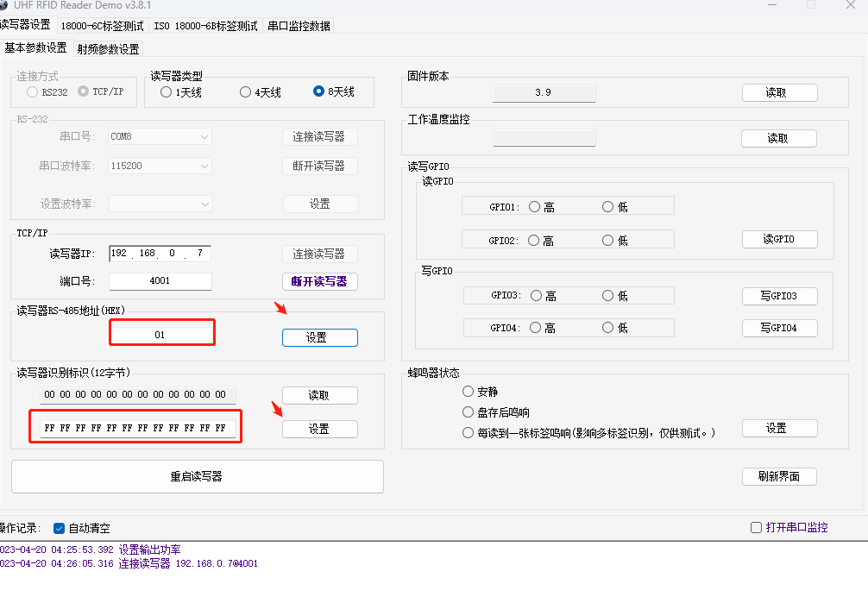Set GPIO1 to 高

[534, 207]
